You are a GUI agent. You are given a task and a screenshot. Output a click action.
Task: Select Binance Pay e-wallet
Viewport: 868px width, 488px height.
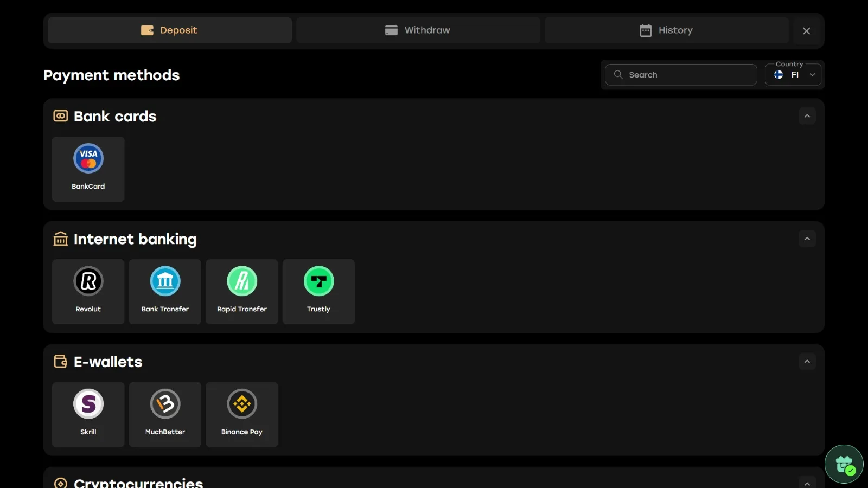[x=241, y=414]
